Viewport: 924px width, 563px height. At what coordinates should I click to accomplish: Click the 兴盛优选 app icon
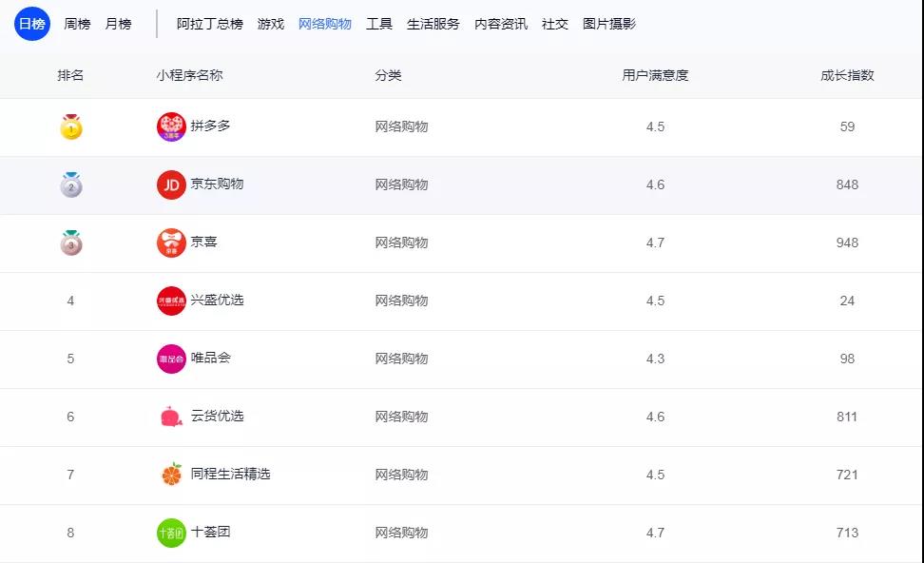(171, 301)
